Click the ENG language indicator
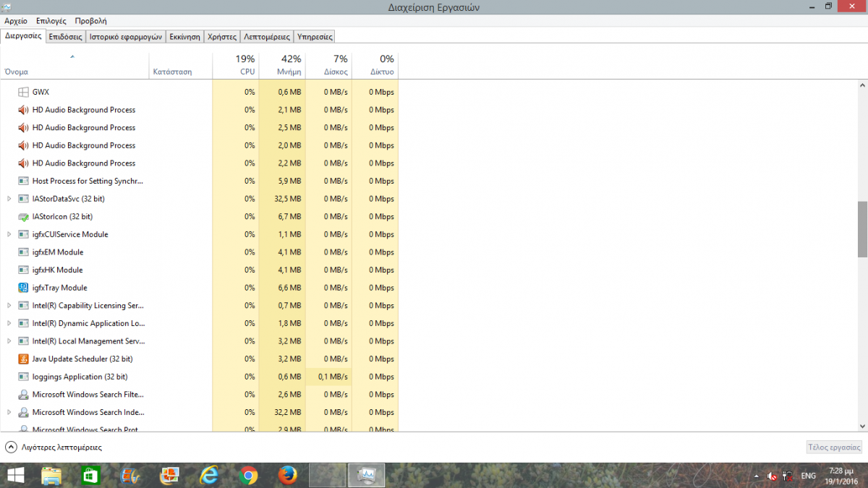Image resolution: width=868 pixels, height=488 pixels. pyautogui.click(x=809, y=476)
